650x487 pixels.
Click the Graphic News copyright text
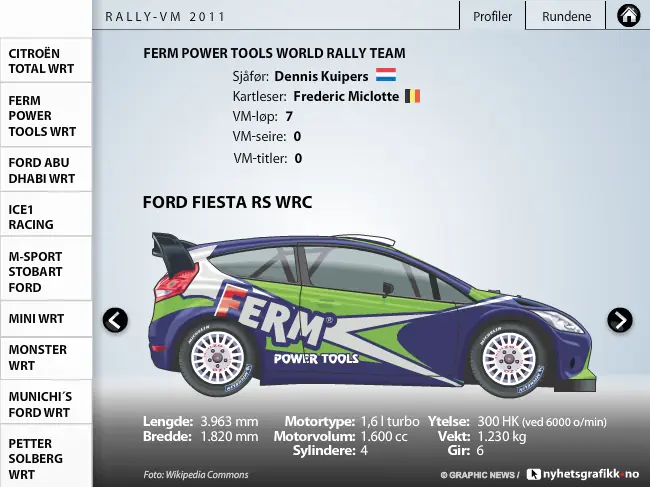480,475
